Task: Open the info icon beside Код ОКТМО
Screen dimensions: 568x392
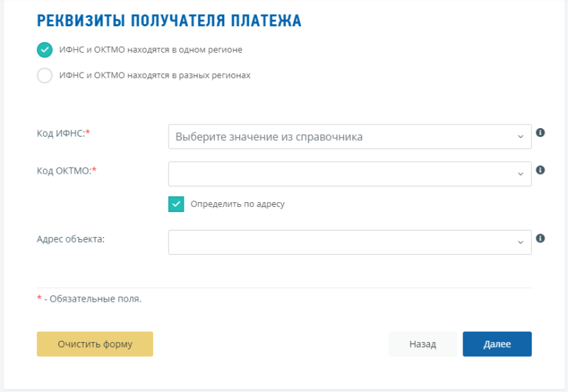Action: tap(540, 170)
